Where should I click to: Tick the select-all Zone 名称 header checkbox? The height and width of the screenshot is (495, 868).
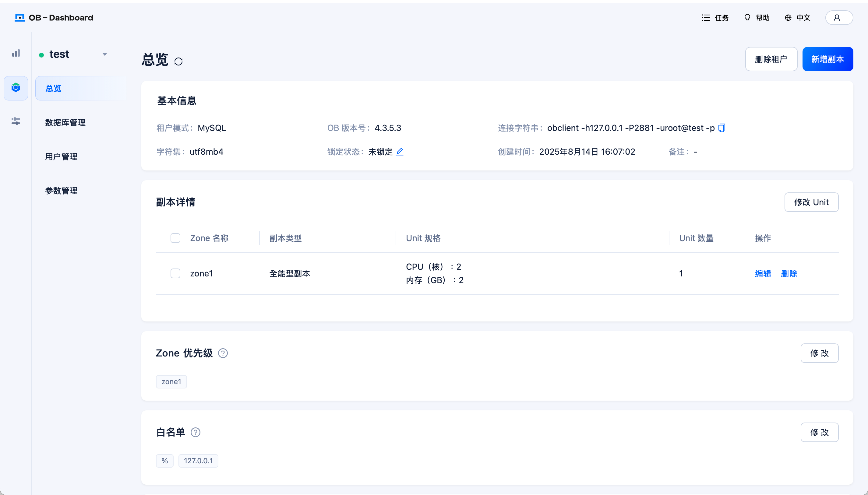click(175, 238)
